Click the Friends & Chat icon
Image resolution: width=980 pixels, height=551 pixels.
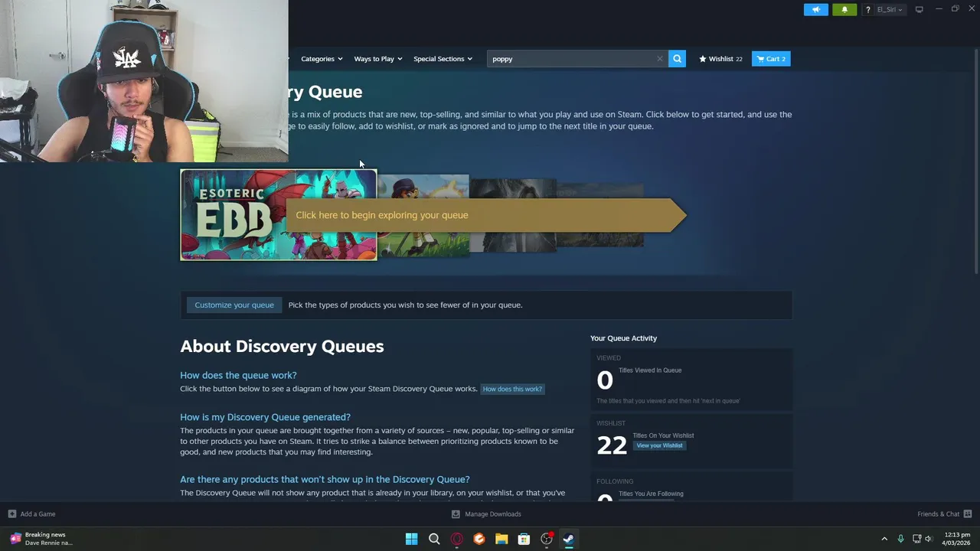click(968, 514)
